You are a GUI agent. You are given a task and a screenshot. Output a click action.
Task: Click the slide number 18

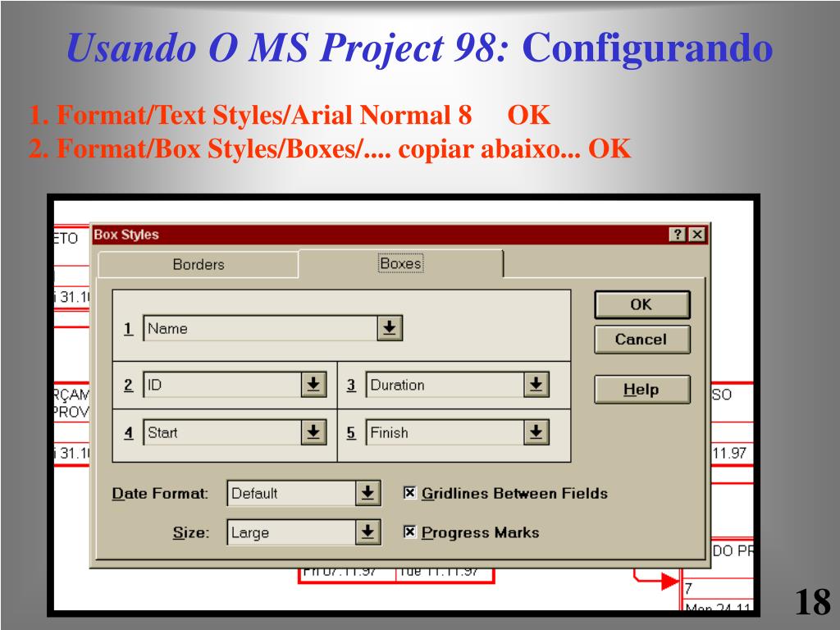(x=812, y=602)
